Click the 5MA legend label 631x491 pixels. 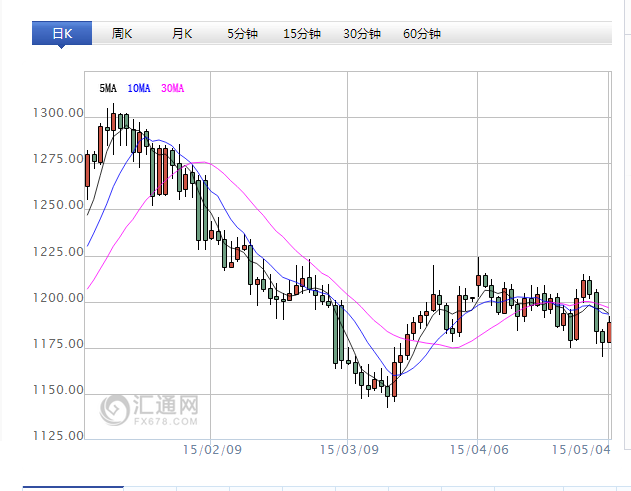108,89
